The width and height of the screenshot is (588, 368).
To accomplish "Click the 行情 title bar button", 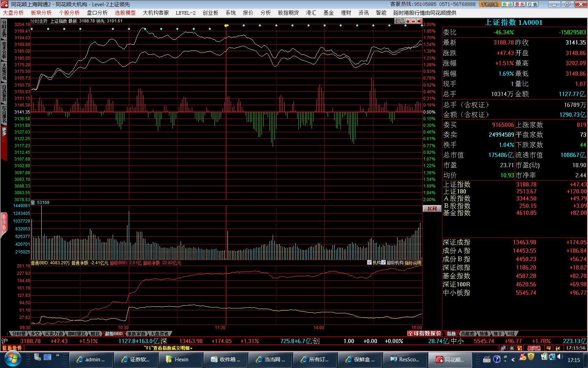I will (x=532, y=4).
